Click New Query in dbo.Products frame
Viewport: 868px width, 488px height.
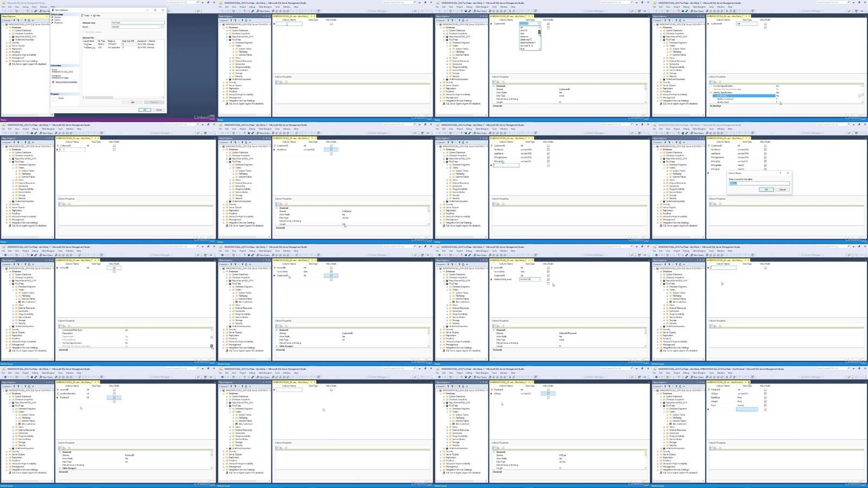(x=697, y=377)
